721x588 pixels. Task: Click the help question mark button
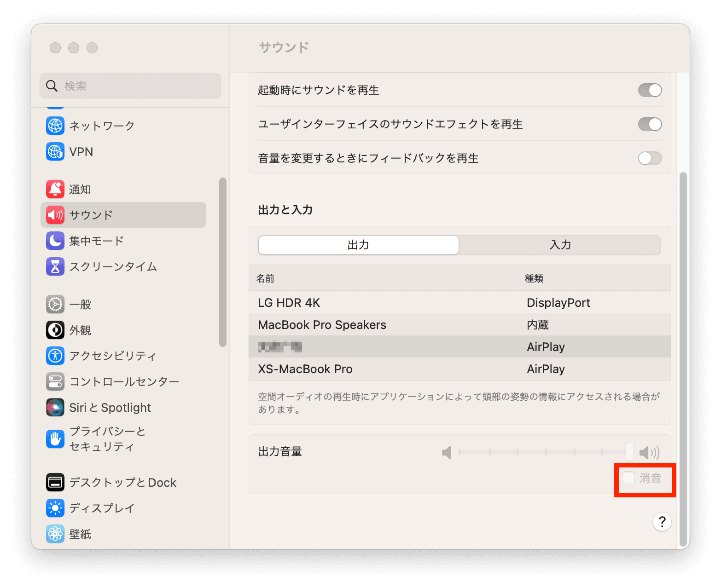[662, 521]
